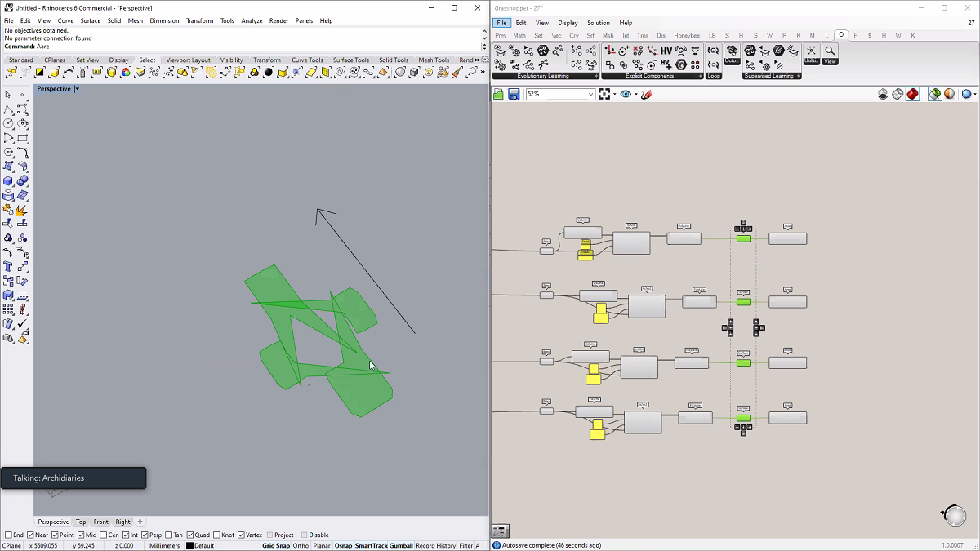
Task: Click the Select by Color wheel icon
Action: (x=126, y=73)
